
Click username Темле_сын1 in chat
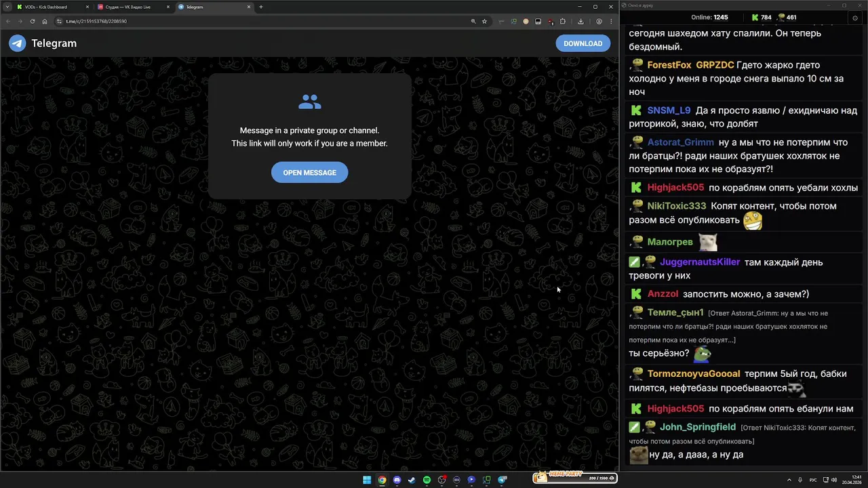coord(675,312)
